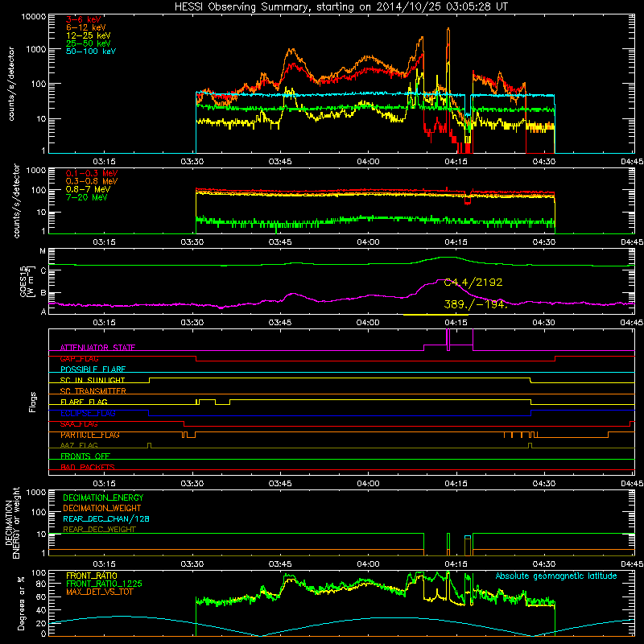
Task: Select the AAZ_FLAG label
Action: tap(79, 445)
